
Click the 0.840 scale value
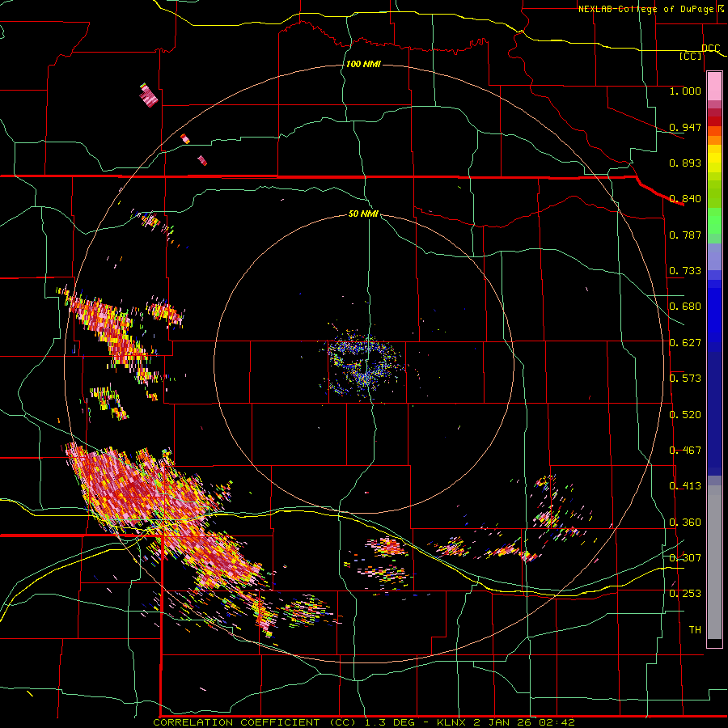685,199
